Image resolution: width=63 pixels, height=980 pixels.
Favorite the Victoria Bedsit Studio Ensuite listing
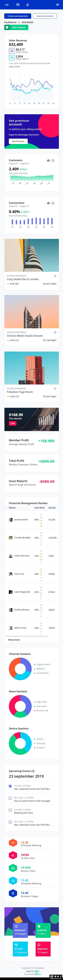tap(55, 333)
